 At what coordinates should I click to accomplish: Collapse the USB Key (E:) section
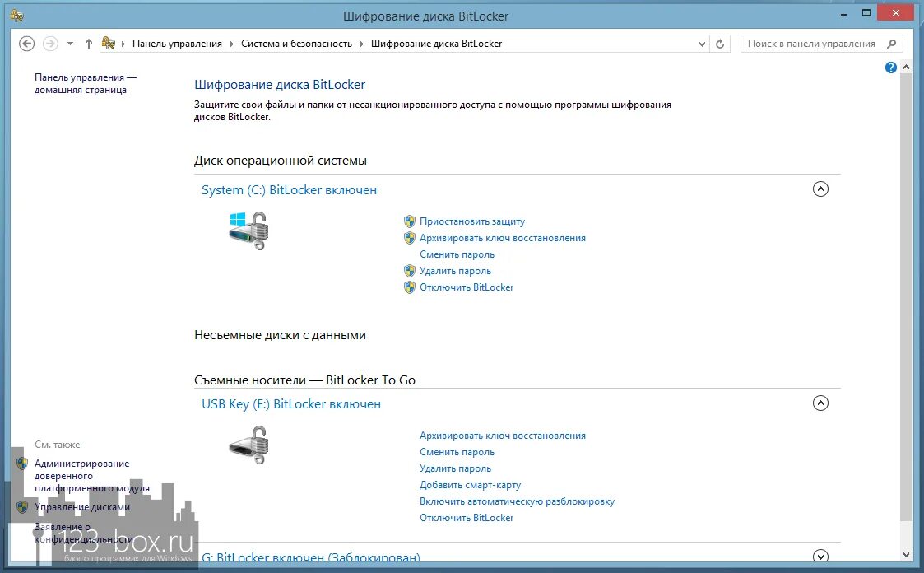pos(820,403)
